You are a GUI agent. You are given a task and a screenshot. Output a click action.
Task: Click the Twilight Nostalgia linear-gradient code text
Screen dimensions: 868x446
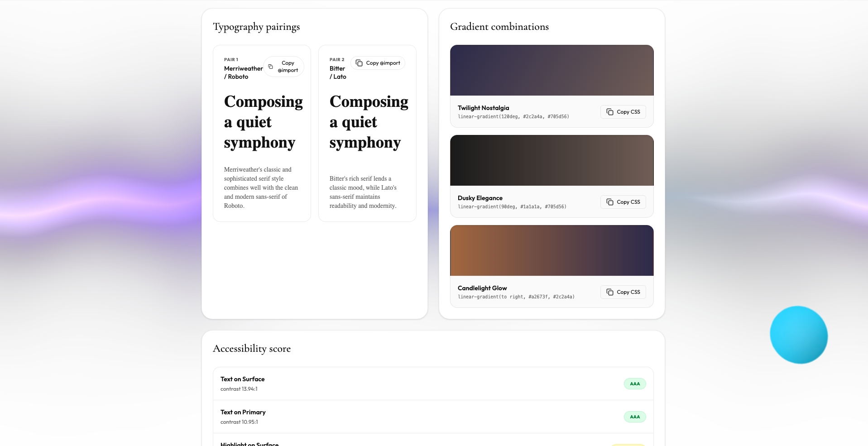(x=513, y=117)
